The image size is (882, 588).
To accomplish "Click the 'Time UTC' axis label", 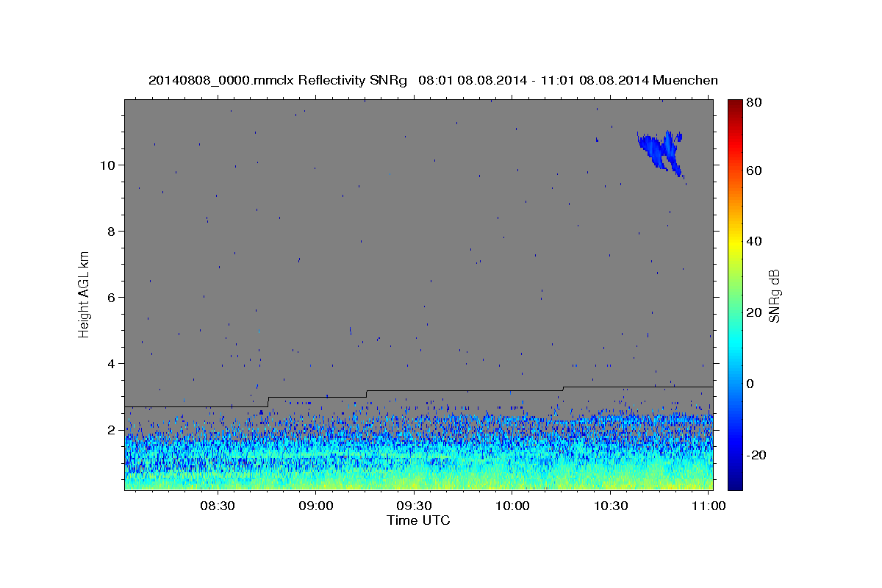I will [x=418, y=520].
